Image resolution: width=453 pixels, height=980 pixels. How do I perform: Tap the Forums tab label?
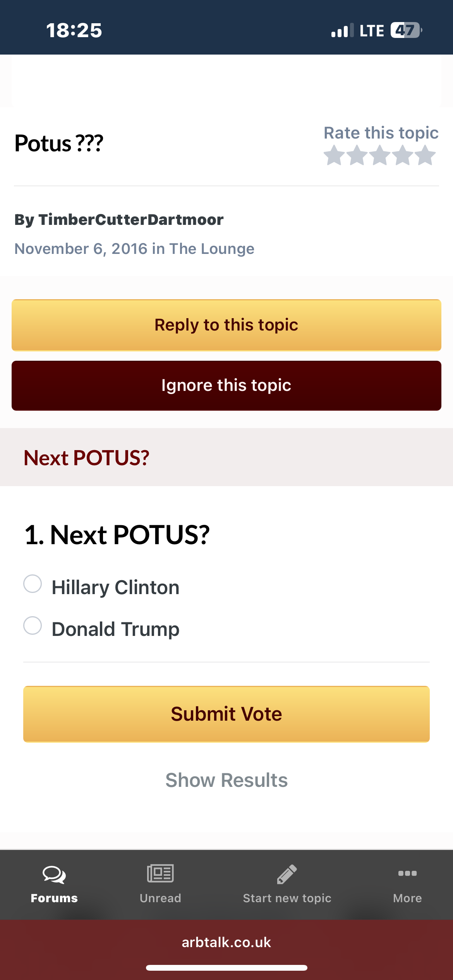(x=54, y=898)
